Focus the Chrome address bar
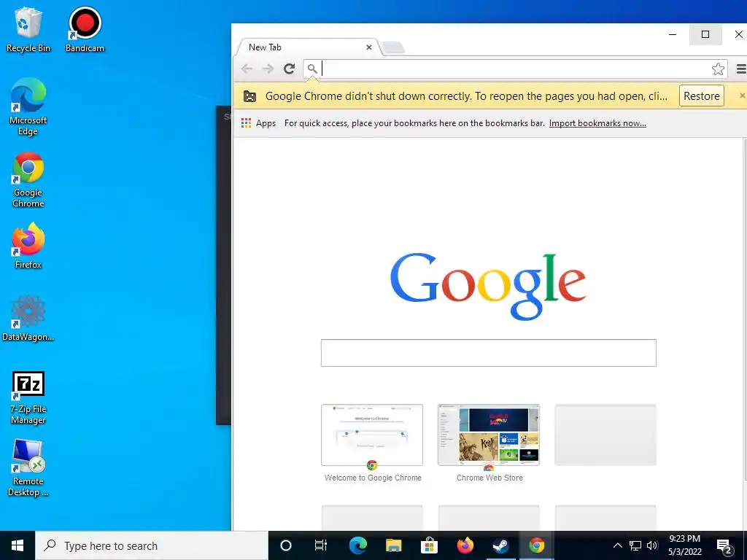 coord(514,69)
